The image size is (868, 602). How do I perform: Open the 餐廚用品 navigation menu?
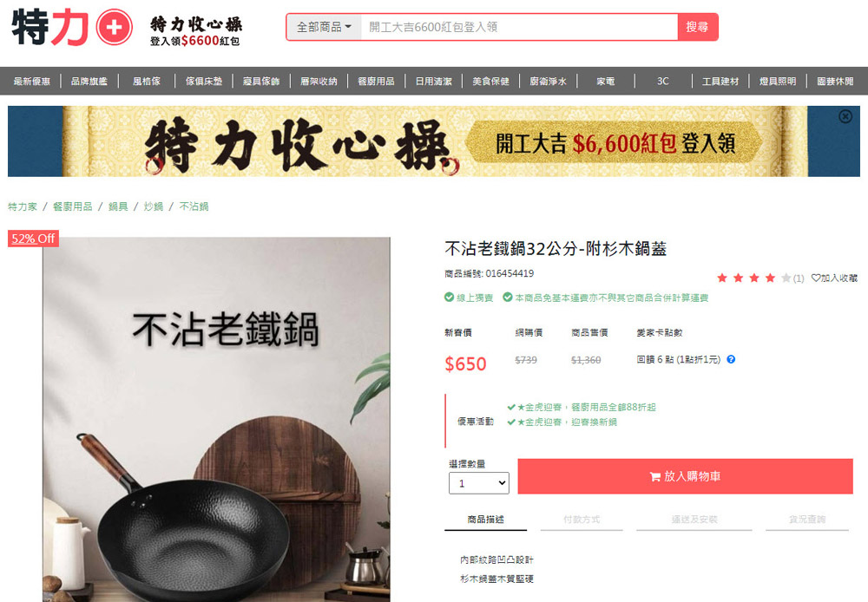[x=377, y=82]
